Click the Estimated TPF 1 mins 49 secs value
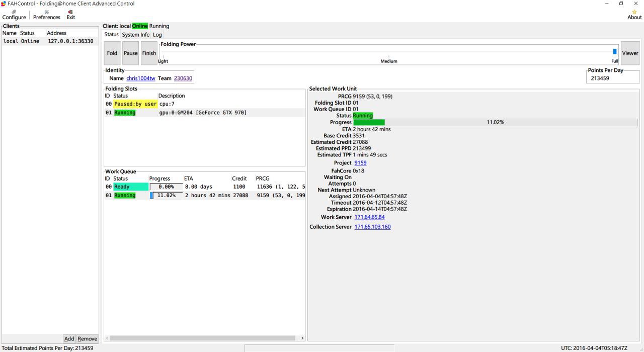The image size is (644, 352). point(370,155)
